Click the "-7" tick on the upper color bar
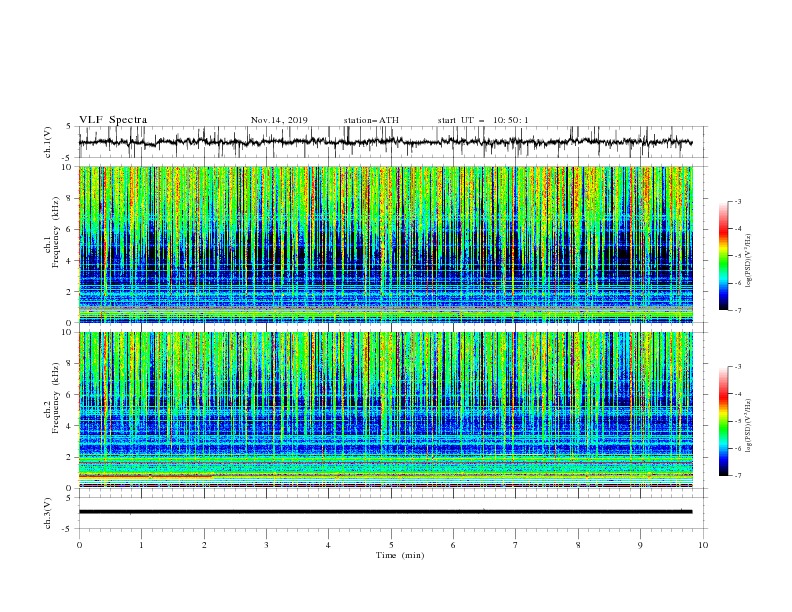This screenshot has height=612, width=792. [x=738, y=310]
